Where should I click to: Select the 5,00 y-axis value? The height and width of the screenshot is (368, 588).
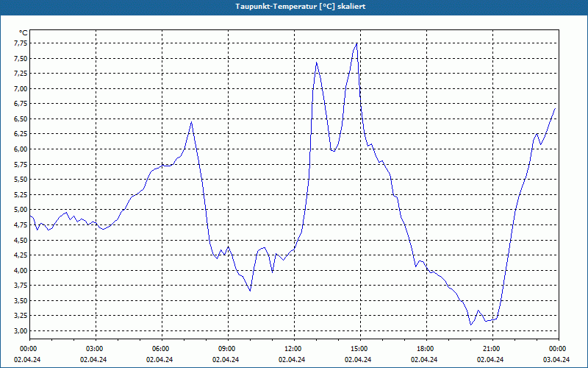(x=21, y=210)
